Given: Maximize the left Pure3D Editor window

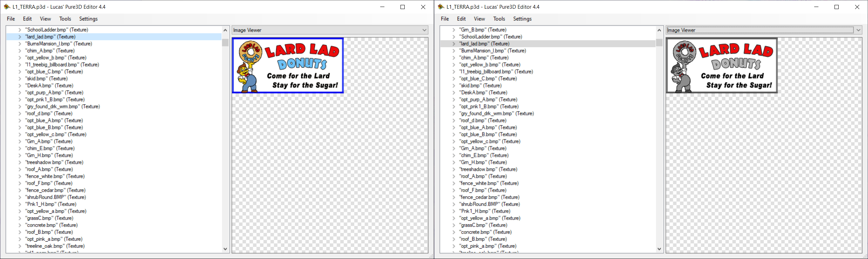Looking at the screenshot, I should point(403,7).
